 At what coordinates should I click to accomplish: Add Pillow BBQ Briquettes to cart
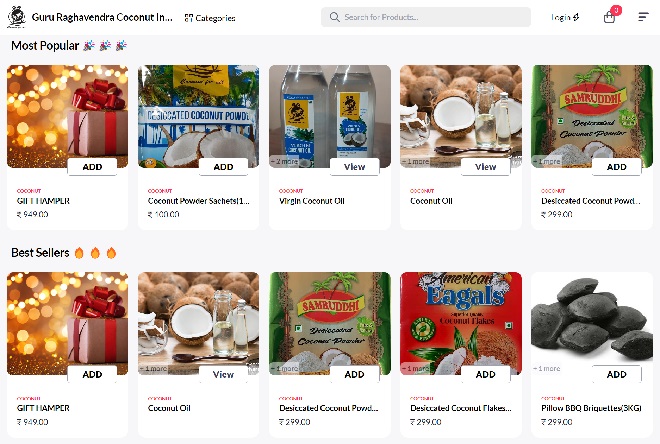(616, 374)
